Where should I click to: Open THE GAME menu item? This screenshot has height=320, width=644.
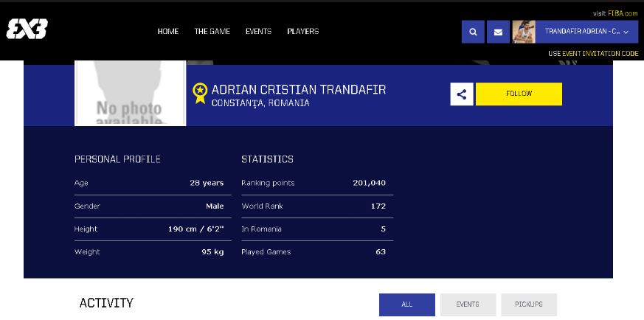212,32
